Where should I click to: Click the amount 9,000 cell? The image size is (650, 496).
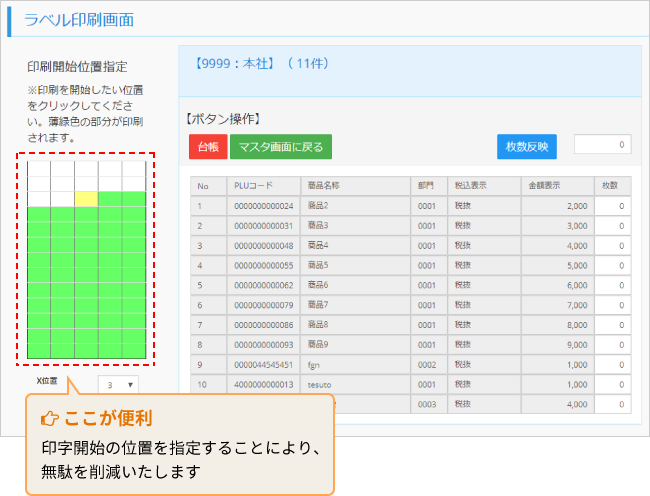558,345
